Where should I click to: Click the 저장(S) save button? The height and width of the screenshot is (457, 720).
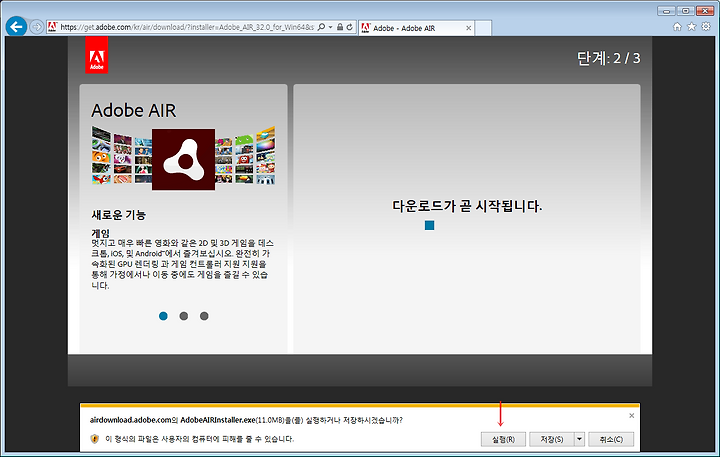coord(551,440)
